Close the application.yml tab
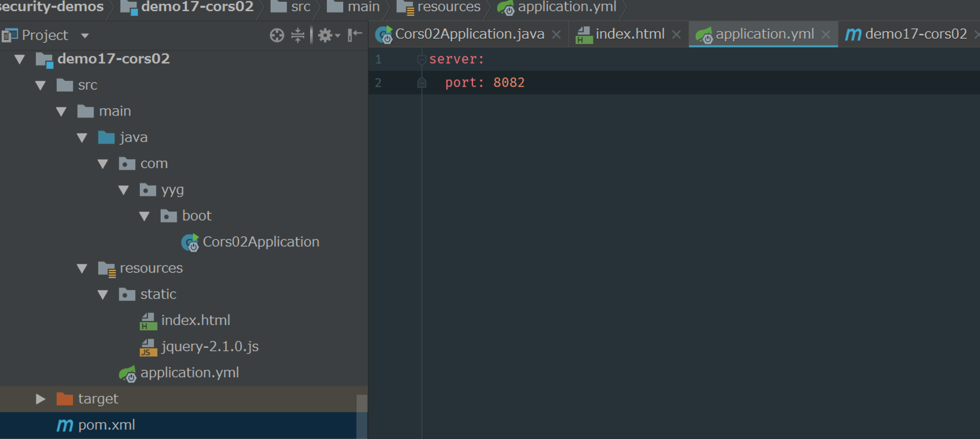This screenshot has width=980, height=439. [x=826, y=35]
